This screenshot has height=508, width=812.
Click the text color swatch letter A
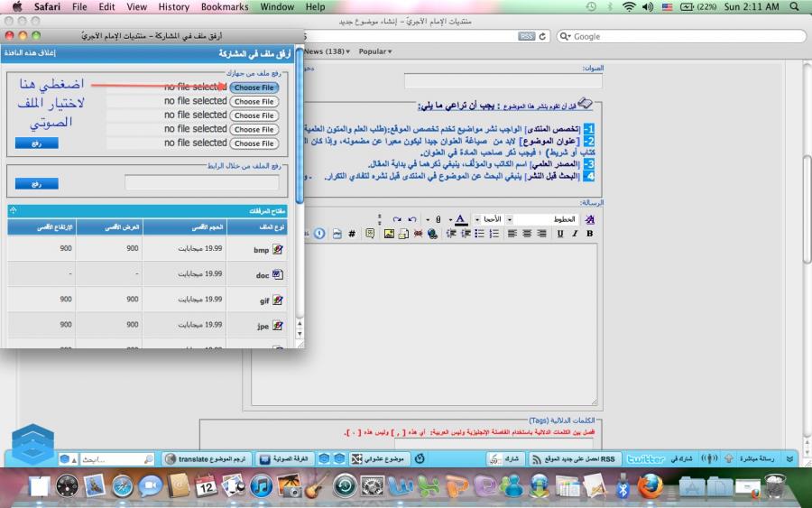click(459, 219)
